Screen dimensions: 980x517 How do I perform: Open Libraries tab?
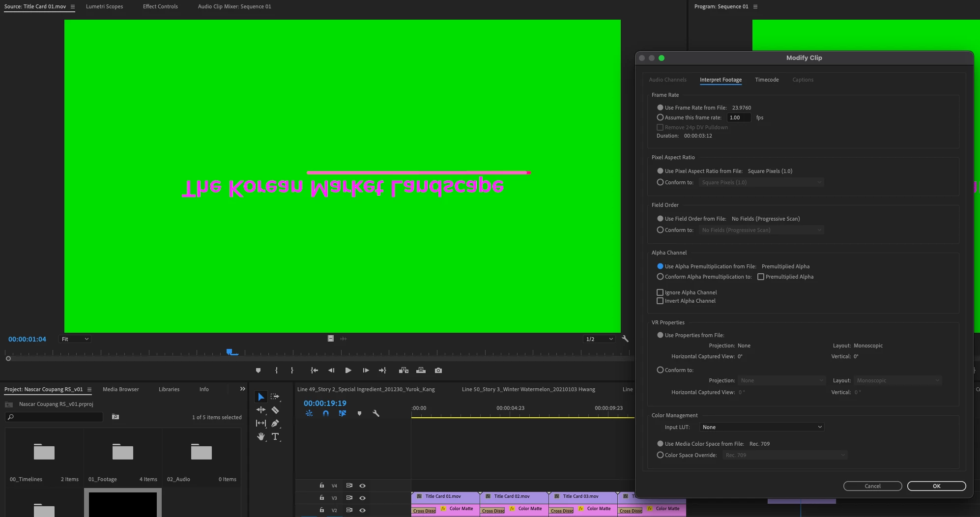click(x=169, y=389)
